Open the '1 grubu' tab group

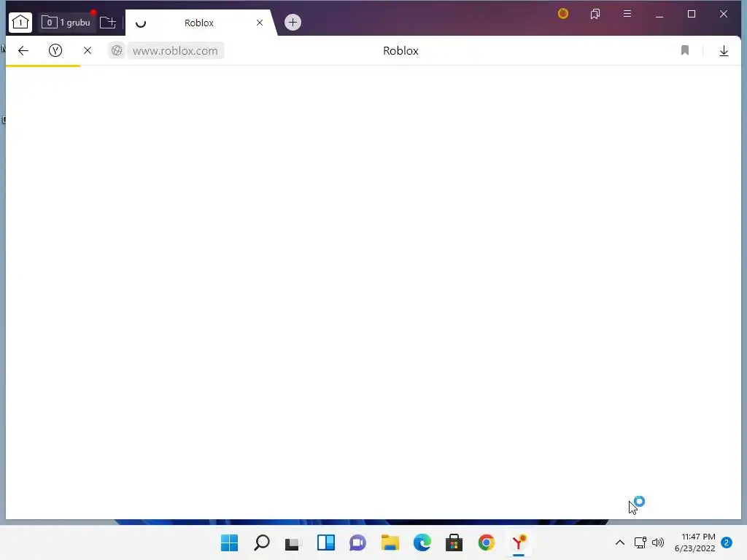coord(66,23)
